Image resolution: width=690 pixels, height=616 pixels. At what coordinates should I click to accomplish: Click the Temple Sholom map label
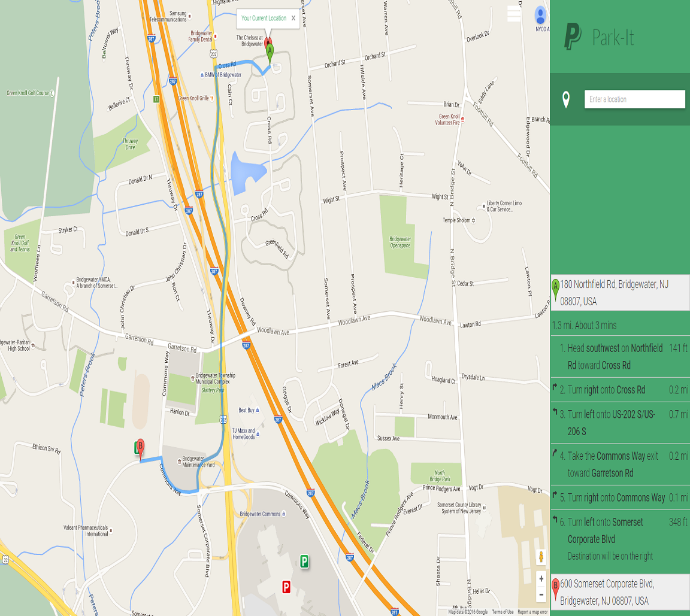pos(456,220)
